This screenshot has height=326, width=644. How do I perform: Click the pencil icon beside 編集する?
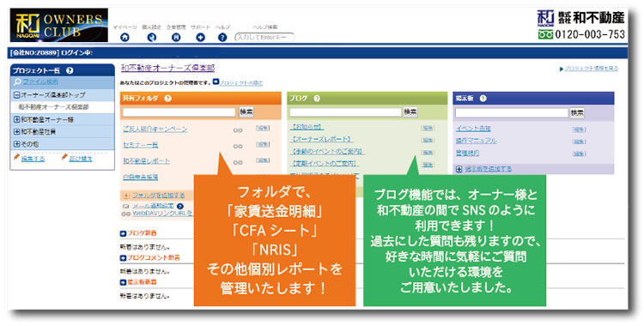pyautogui.click(x=16, y=158)
